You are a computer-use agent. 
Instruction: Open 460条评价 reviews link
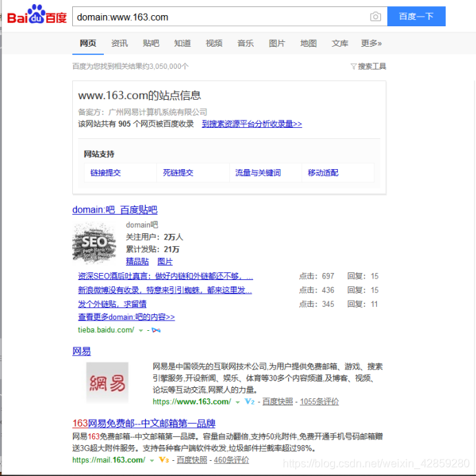coord(231,460)
